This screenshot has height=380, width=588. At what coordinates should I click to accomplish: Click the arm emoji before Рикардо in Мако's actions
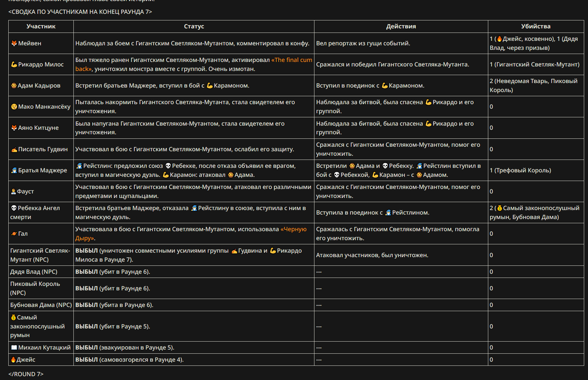point(428,102)
